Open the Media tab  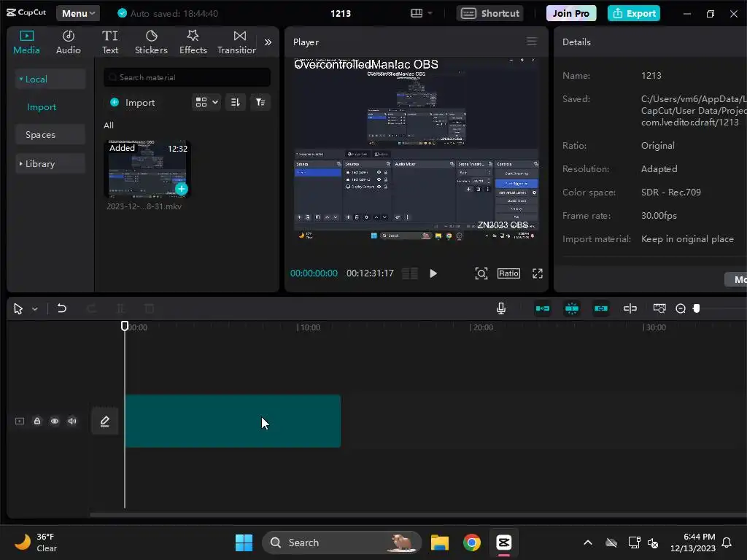point(26,42)
